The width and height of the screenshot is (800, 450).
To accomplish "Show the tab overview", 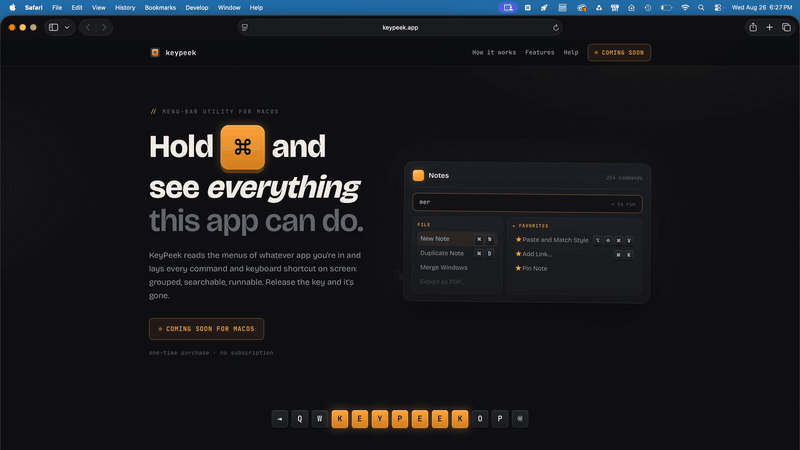I will (x=786, y=28).
